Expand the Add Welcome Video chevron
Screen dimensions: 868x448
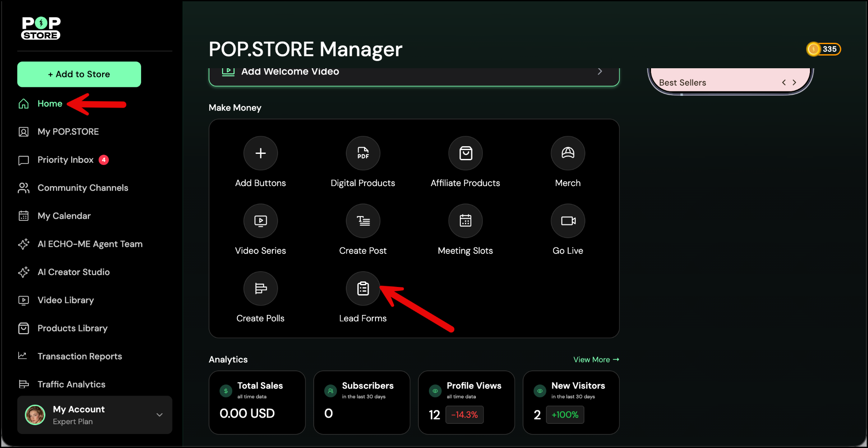point(600,72)
